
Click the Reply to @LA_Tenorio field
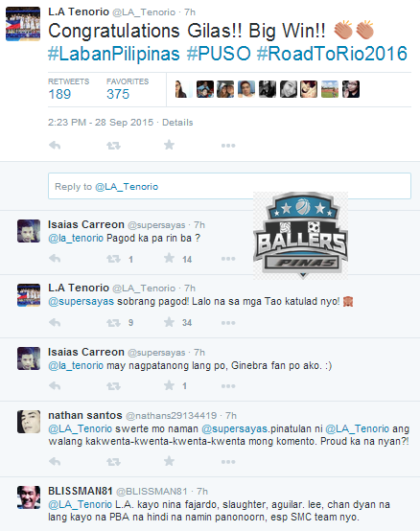click(x=229, y=186)
